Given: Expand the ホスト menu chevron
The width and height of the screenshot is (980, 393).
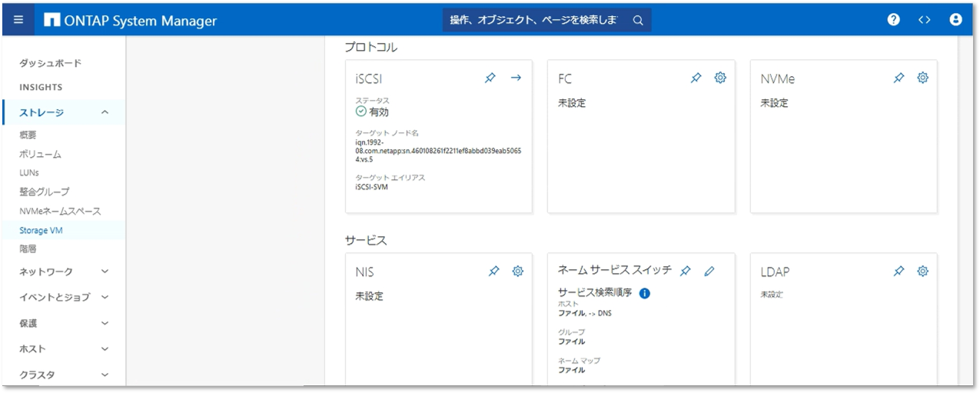Looking at the screenshot, I should click(105, 349).
